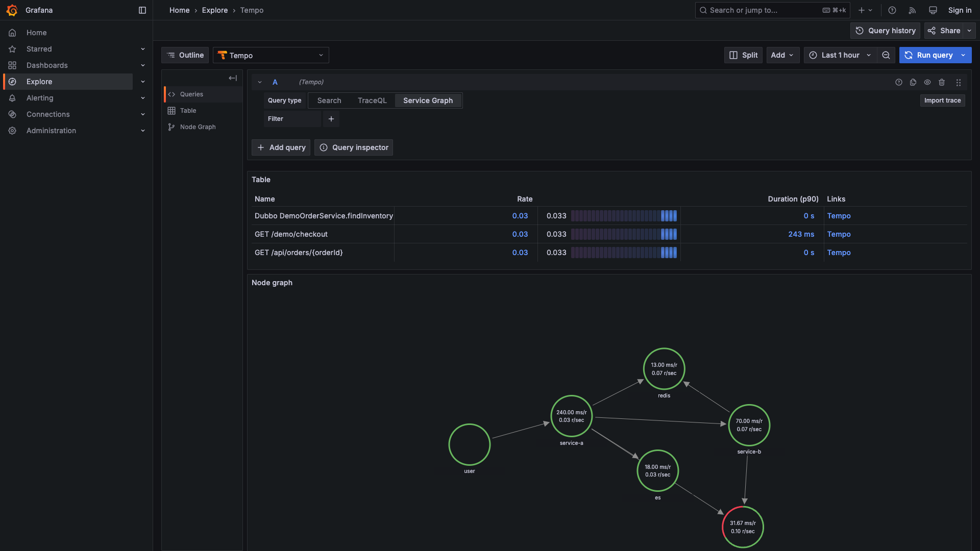The height and width of the screenshot is (551, 980).
Task: Click rate bar gauge for Dubbo DemoOrderService row
Action: (624, 216)
